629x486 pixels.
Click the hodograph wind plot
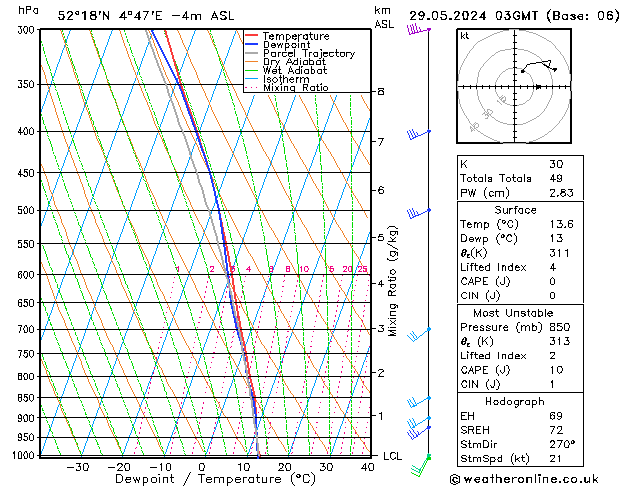514,86
